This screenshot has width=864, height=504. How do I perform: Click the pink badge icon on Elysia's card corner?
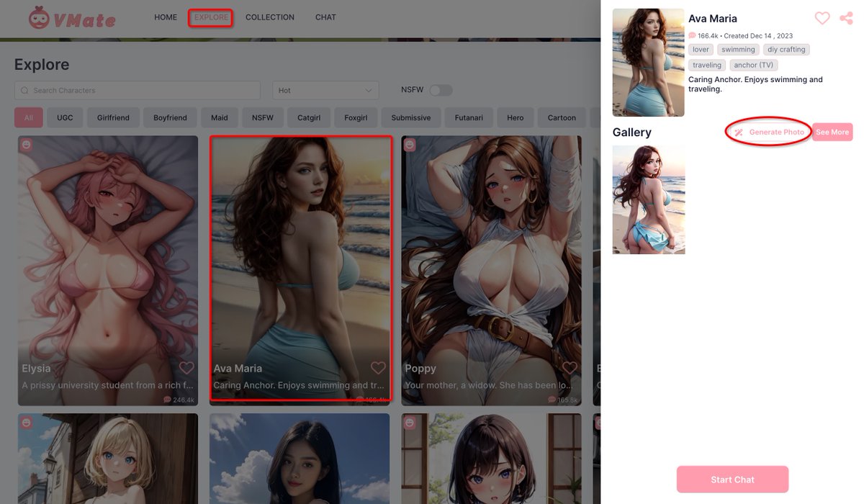(27, 144)
